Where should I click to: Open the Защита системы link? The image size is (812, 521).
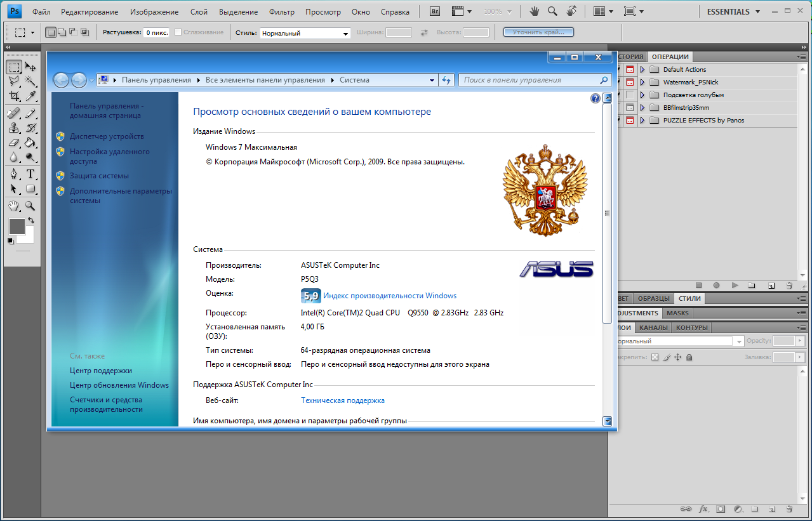point(99,176)
